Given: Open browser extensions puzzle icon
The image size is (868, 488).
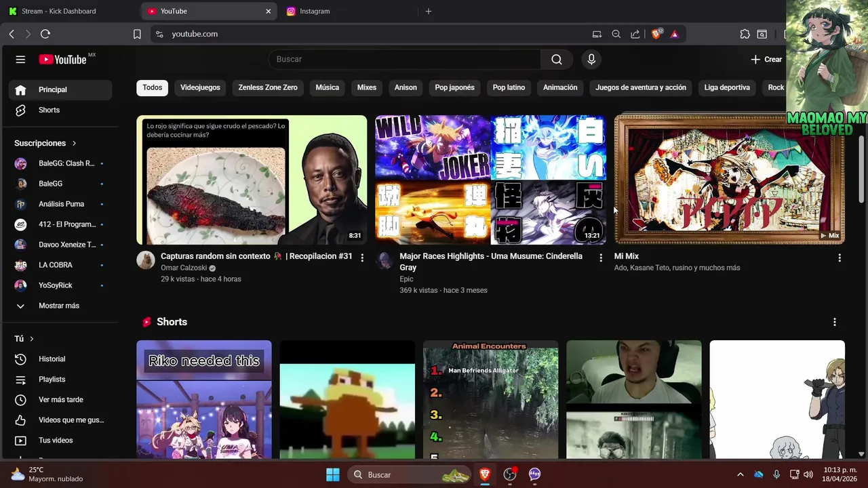Looking at the screenshot, I should 745,34.
